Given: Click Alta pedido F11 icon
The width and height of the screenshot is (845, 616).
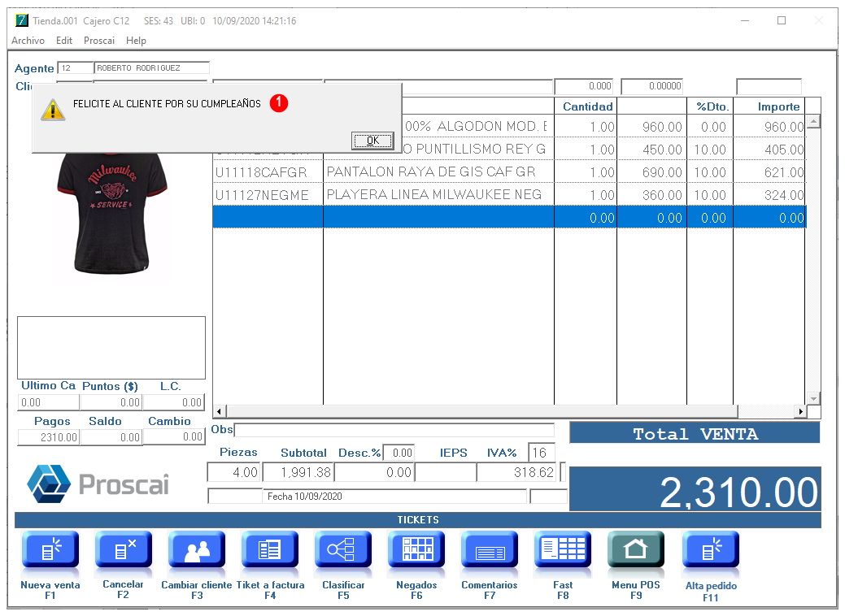Looking at the screenshot, I should coord(711,550).
